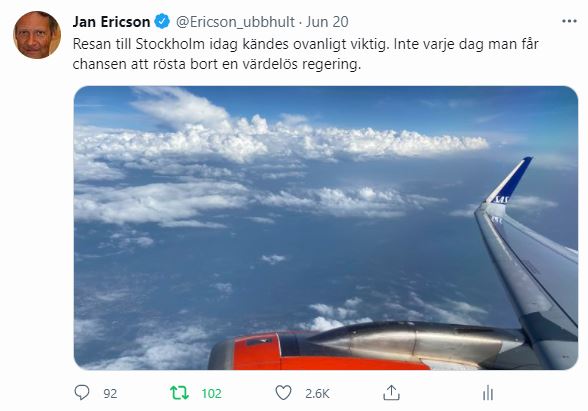Click the Jan Ericson display name
The width and height of the screenshot is (588, 411).
click(111, 22)
